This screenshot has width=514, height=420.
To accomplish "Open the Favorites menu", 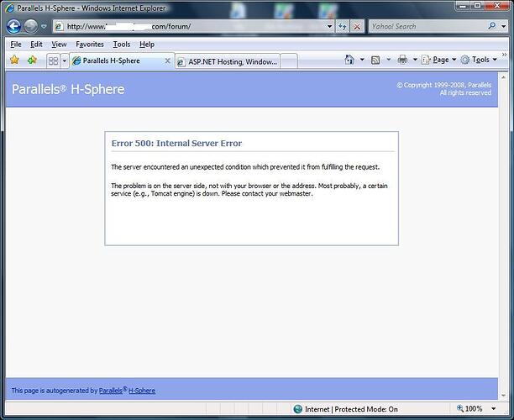I will [90, 45].
